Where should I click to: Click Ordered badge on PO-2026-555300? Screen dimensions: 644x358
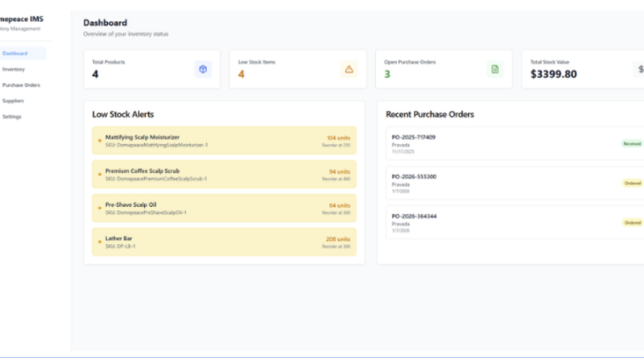(x=633, y=183)
